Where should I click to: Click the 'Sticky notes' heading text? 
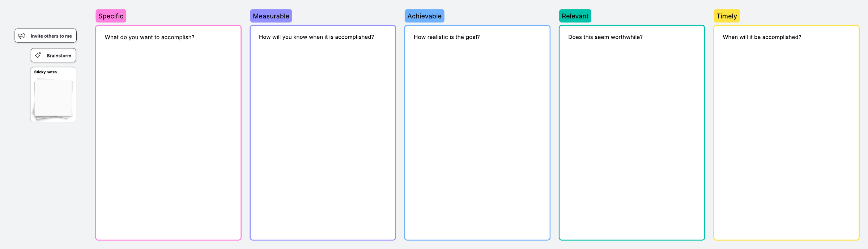pyautogui.click(x=46, y=72)
